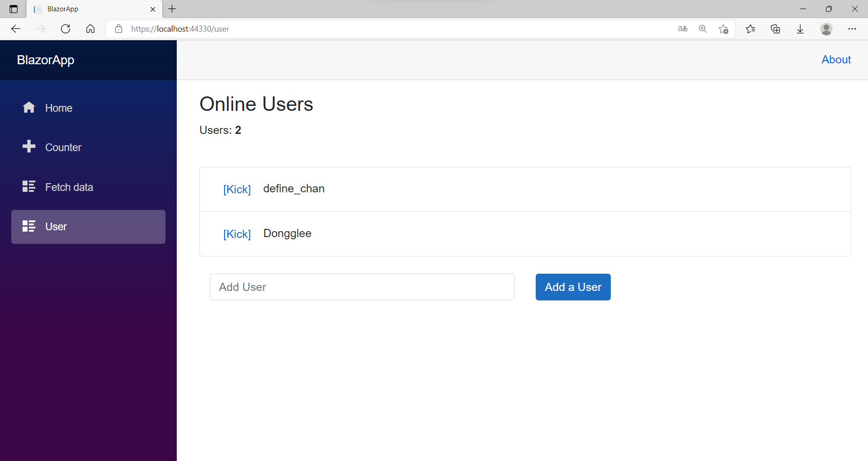Reload the current page
Screen dimensions: 868x461
click(66, 29)
